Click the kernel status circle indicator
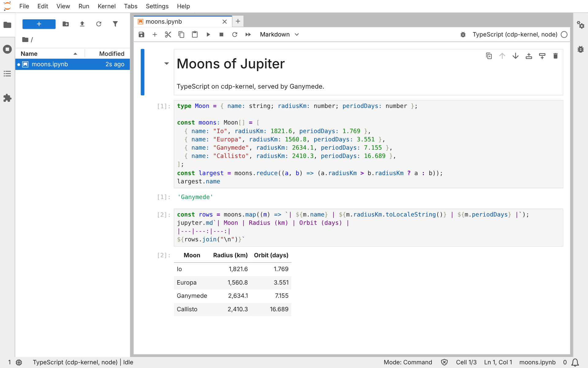The width and height of the screenshot is (588, 368). (x=564, y=35)
